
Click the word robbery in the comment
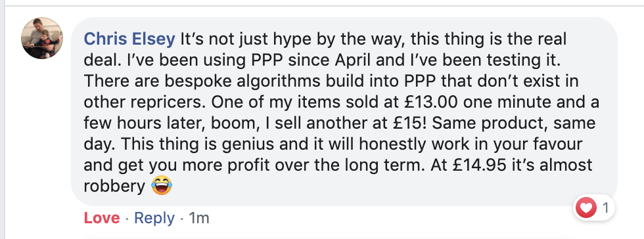(x=114, y=187)
